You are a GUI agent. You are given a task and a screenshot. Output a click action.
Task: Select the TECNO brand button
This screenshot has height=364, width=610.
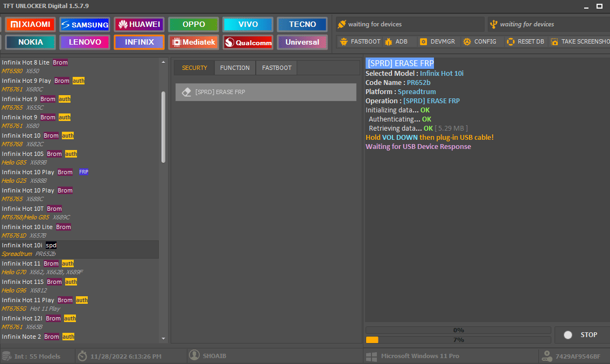[302, 25]
